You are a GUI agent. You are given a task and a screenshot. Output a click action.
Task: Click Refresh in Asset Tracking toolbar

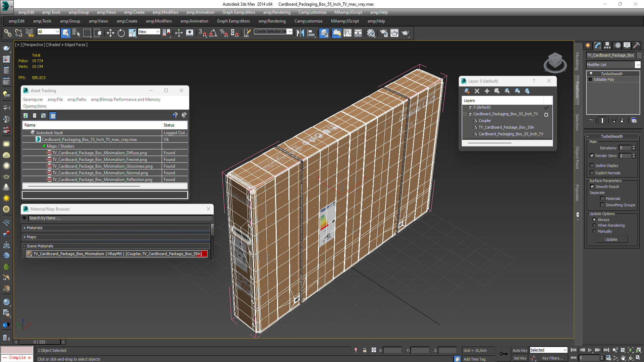[25, 116]
